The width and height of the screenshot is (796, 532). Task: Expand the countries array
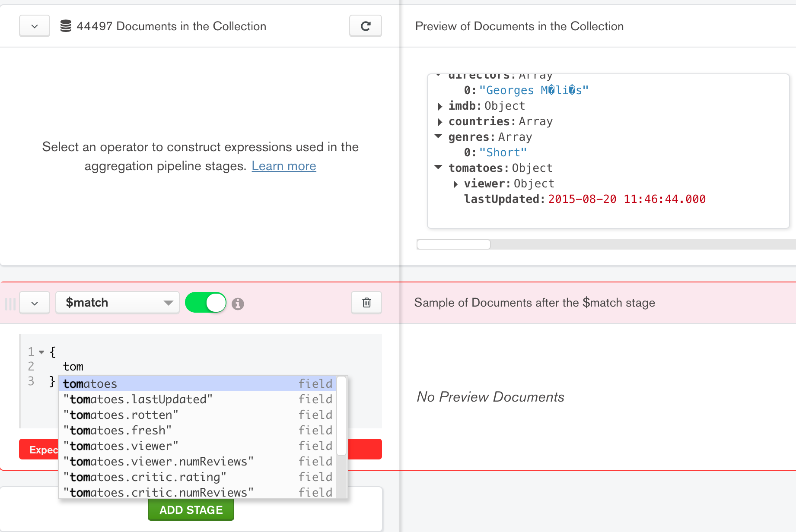[440, 122]
